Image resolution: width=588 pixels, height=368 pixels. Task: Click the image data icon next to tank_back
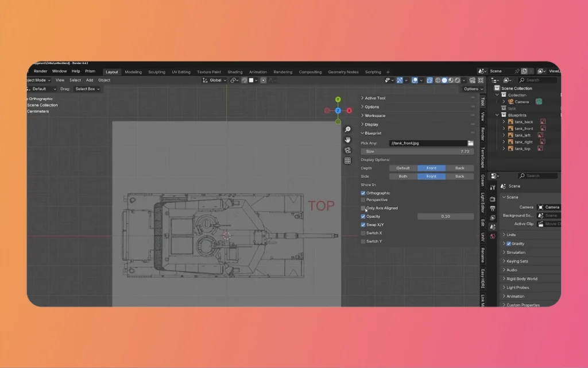click(543, 122)
